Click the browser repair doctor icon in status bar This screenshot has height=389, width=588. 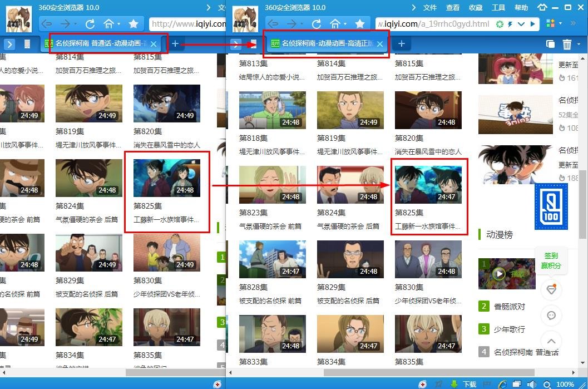tap(424, 384)
